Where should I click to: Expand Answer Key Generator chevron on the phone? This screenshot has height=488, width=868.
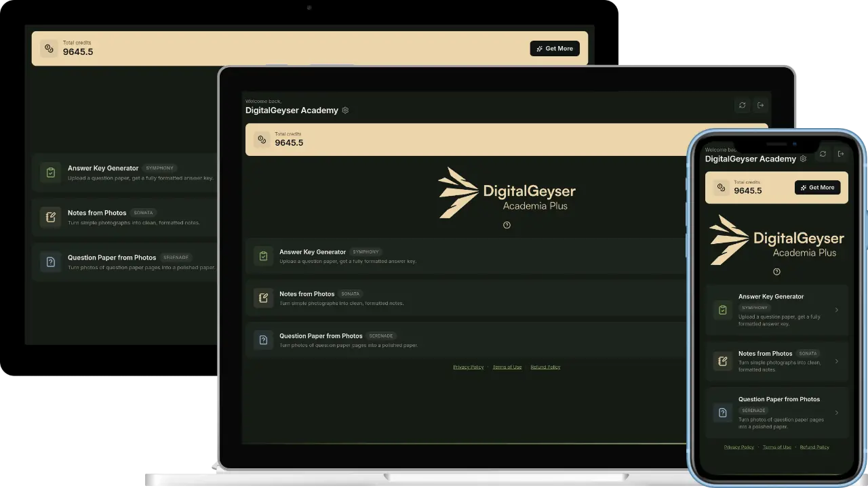[x=837, y=310]
